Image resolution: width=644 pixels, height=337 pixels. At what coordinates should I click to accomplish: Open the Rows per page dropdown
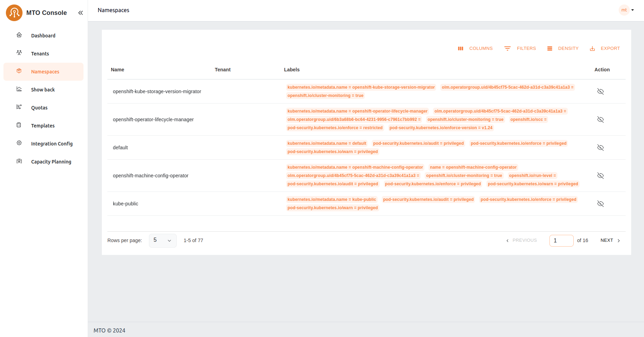pyautogui.click(x=162, y=240)
